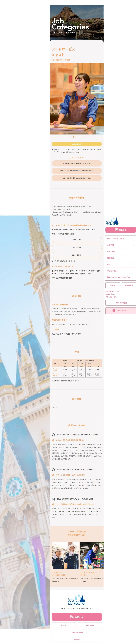This screenshot has height=644, width=138.
Task: Click the footer 紹介制度 button
Action: point(77,640)
